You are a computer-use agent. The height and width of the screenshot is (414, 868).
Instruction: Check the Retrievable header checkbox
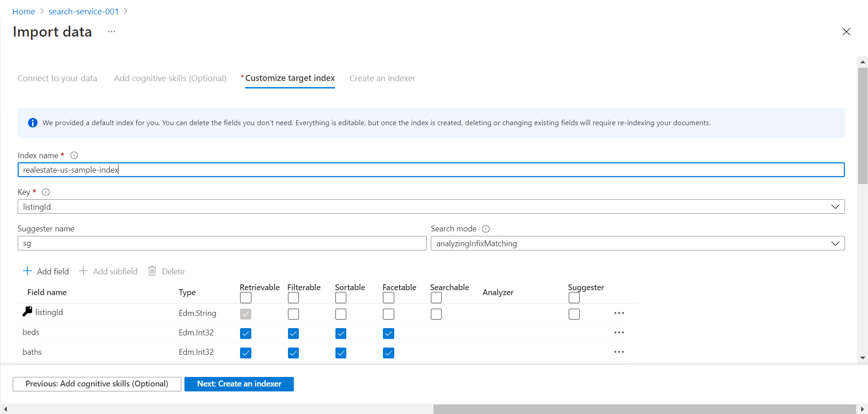click(x=245, y=298)
